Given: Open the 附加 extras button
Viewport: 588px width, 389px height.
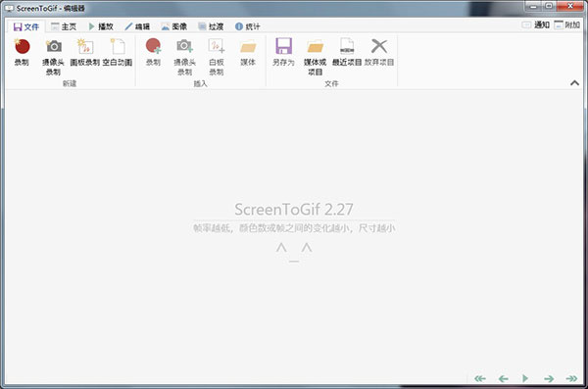Looking at the screenshot, I should coord(567,25).
